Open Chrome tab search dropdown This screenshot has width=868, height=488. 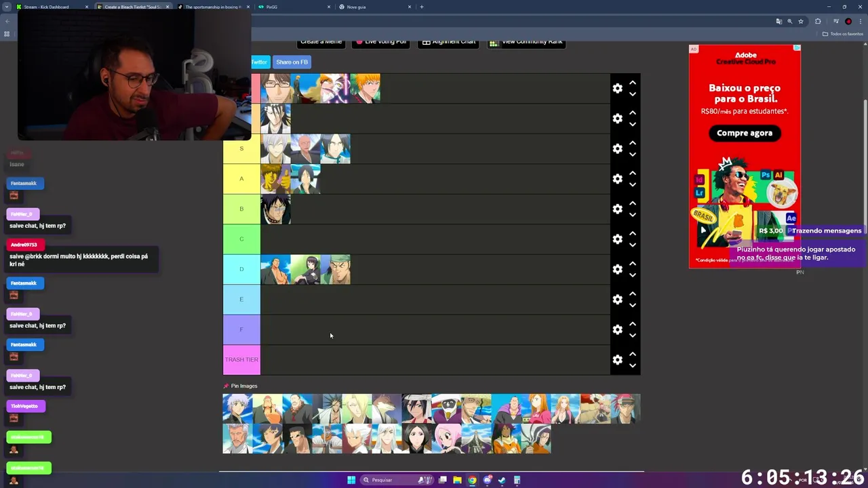tap(6, 7)
